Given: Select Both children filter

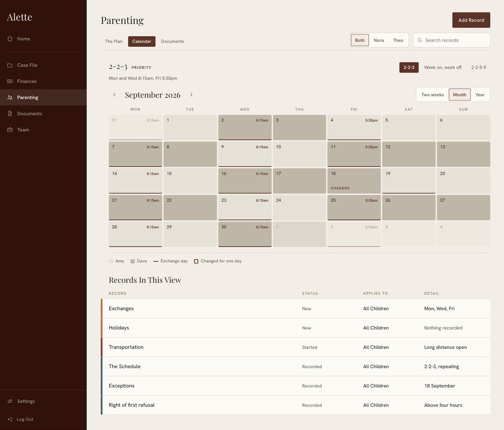Looking at the screenshot, I should coord(360,40).
